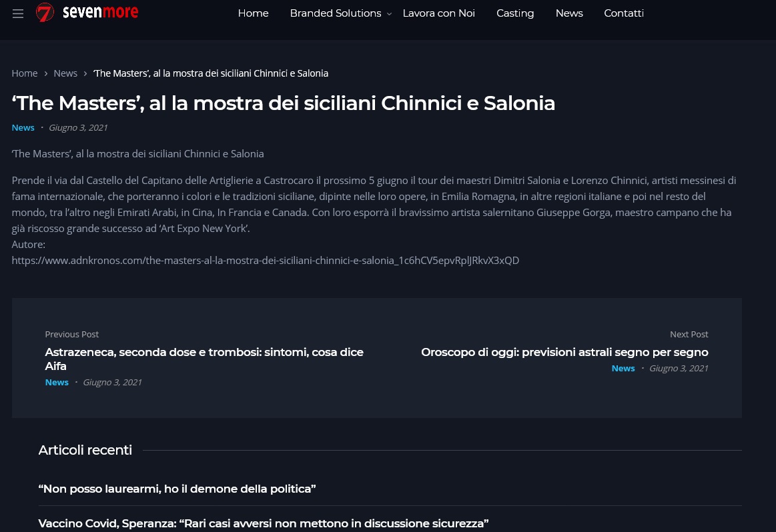Open article "Non posso laurearmi" in recent articles
The image size is (776, 532).
click(x=177, y=489)
